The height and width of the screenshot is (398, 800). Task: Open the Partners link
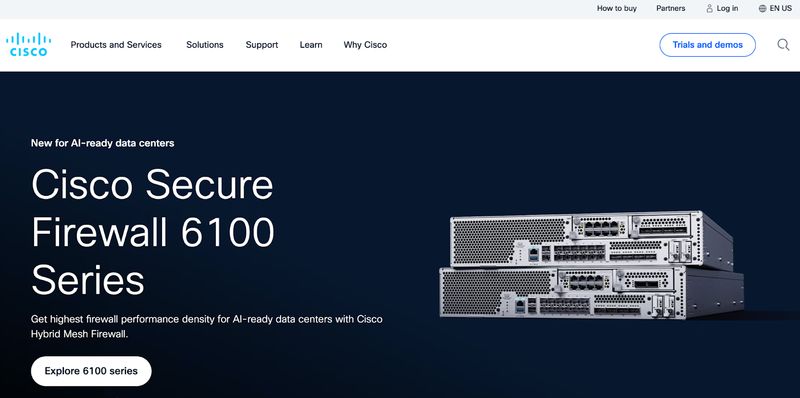tap(670, 9)
